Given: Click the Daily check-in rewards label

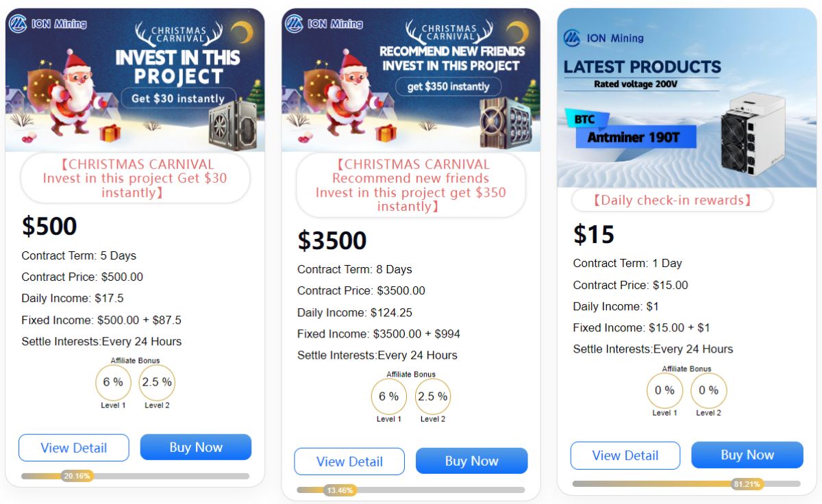Looking at the screenshot, I should point(672,201).
